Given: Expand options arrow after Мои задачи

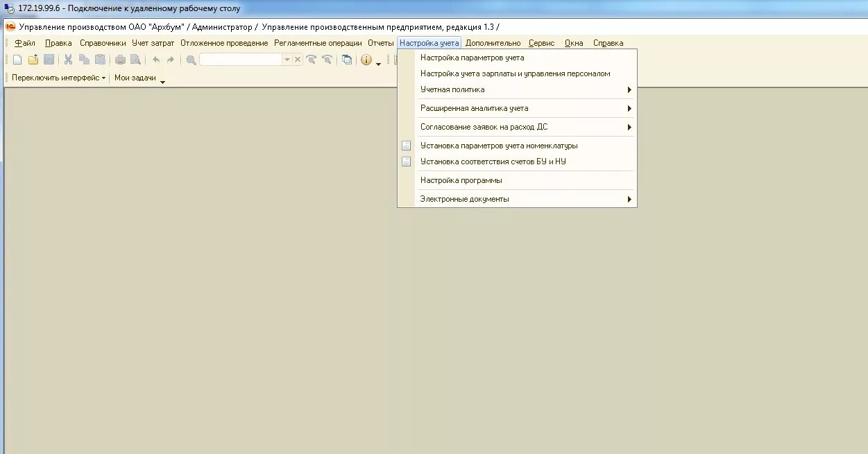Looking at the screenshot, I should click(162, 82).
